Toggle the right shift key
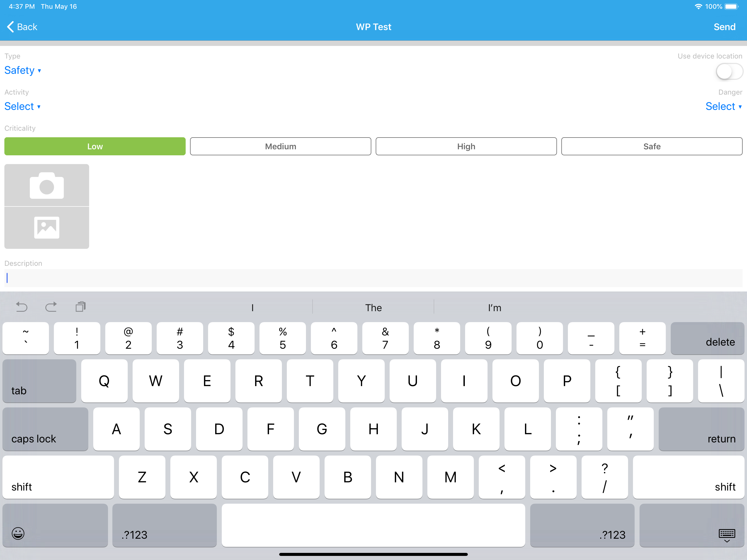The height and width of the screenshot is (560, 747). point(688,477)
